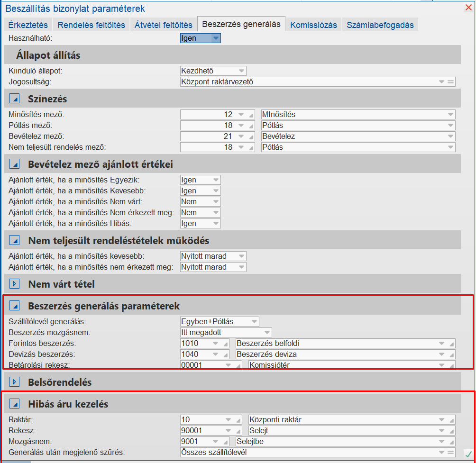Click corner triangle at end of Beszerzés deviza
This screenshot has width=476, height=463.
[452, 355]
